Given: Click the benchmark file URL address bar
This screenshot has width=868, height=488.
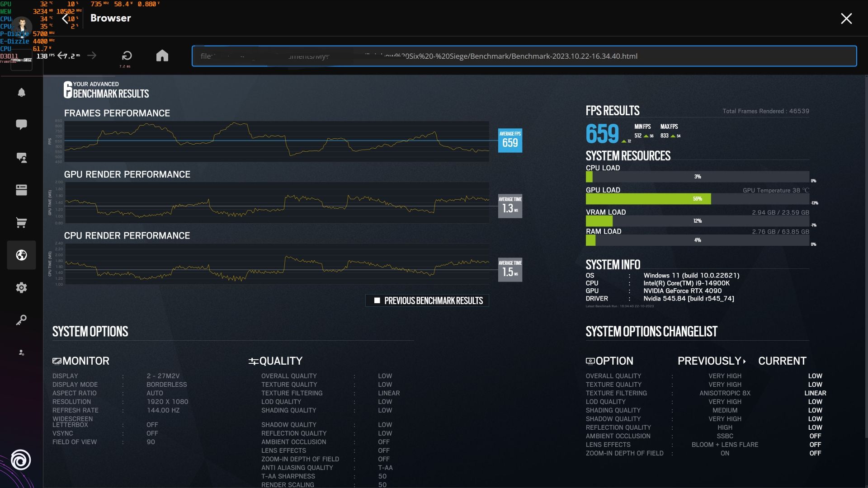Looking at the screenshot, I should 524,56.
